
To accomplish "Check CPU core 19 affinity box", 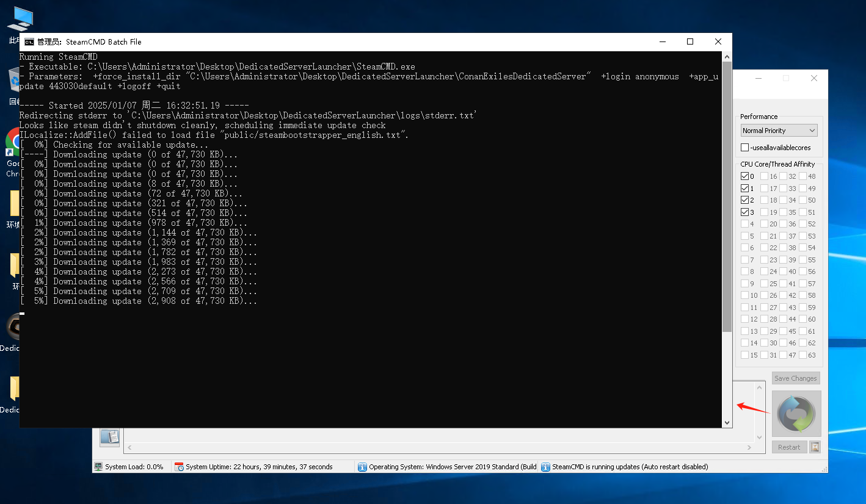I will point(764,212).
